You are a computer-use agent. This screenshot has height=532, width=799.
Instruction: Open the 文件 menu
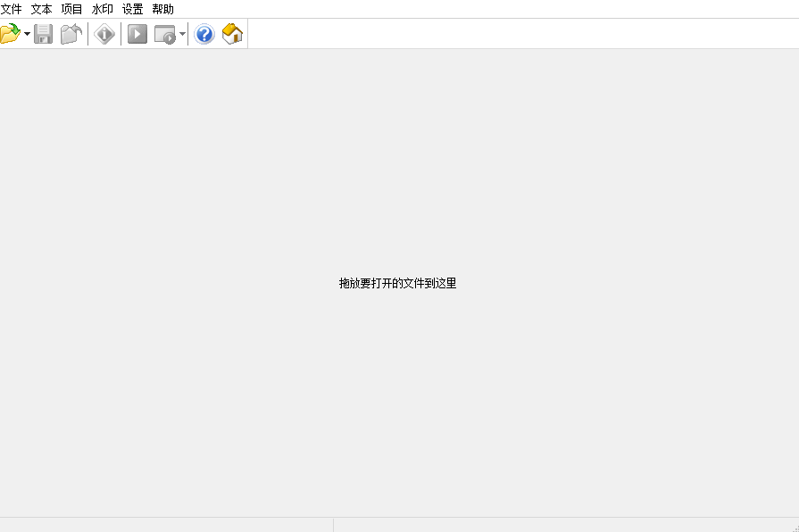pos(12,9)
